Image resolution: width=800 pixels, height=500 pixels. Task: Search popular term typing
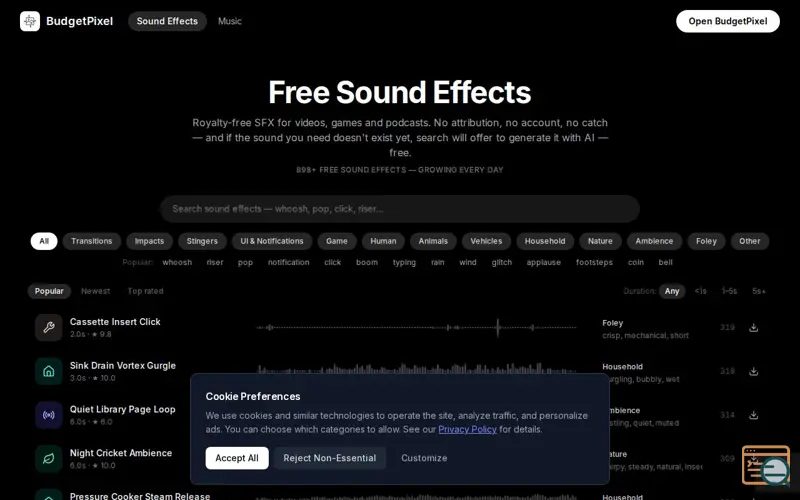(404, 262)
